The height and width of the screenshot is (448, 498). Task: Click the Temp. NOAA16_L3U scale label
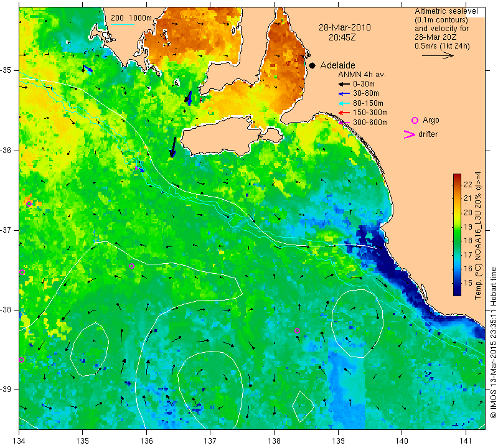coord(477,236)
